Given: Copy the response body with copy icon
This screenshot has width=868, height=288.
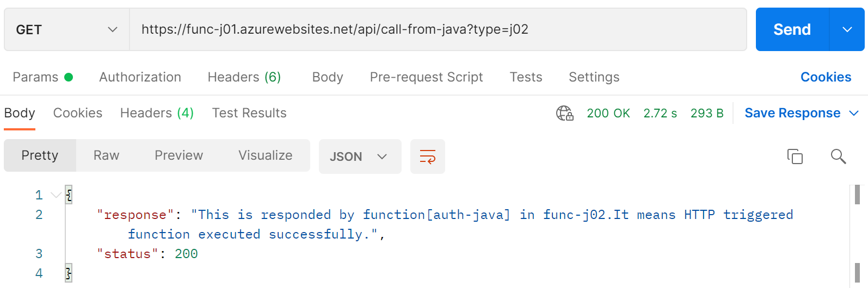Looking at the screenshot, I should click(x=795, y=156).
